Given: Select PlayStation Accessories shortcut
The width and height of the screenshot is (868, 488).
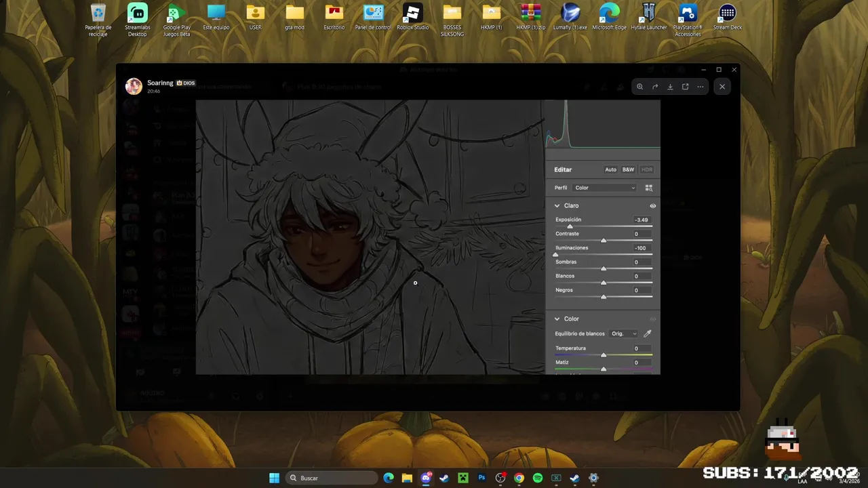Looking at the screenshot, I should point(688,21).
